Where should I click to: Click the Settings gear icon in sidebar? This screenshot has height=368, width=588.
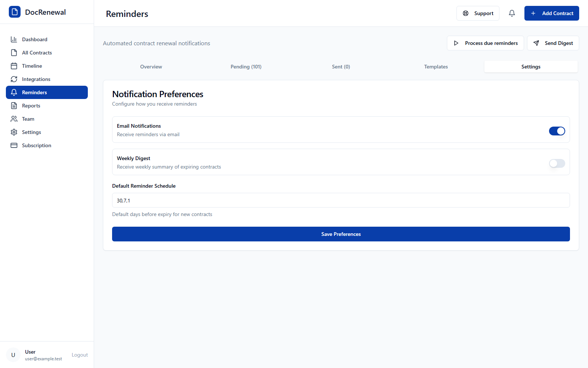point(14,132)
